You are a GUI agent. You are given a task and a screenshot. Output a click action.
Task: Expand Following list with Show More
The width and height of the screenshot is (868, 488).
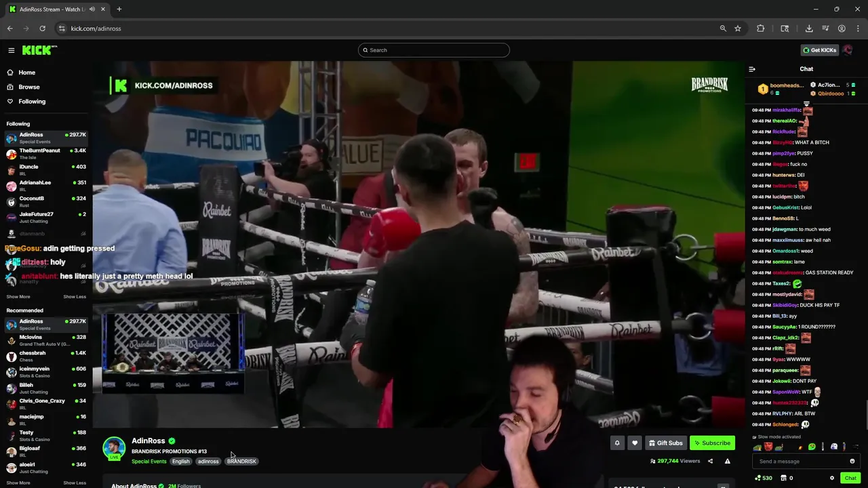(x=18, y=296)
